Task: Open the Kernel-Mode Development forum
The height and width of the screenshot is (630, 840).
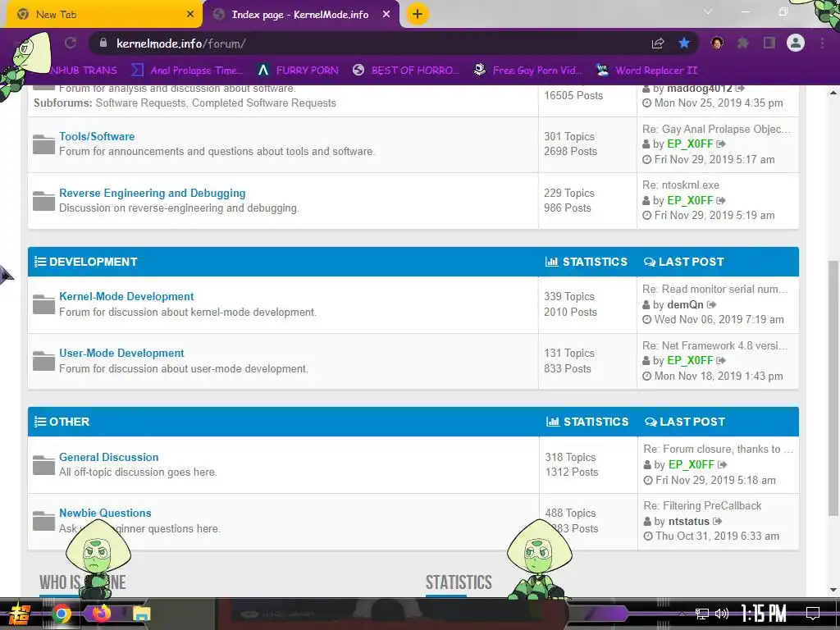Action: pyautogui.click(x=126, y=296)
